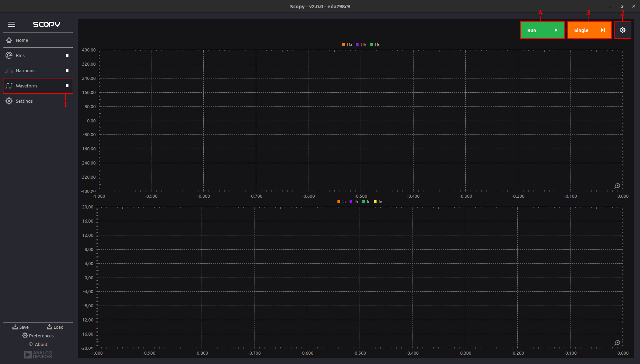
Task: Click the Scopy logo
Action: point(46,24)
